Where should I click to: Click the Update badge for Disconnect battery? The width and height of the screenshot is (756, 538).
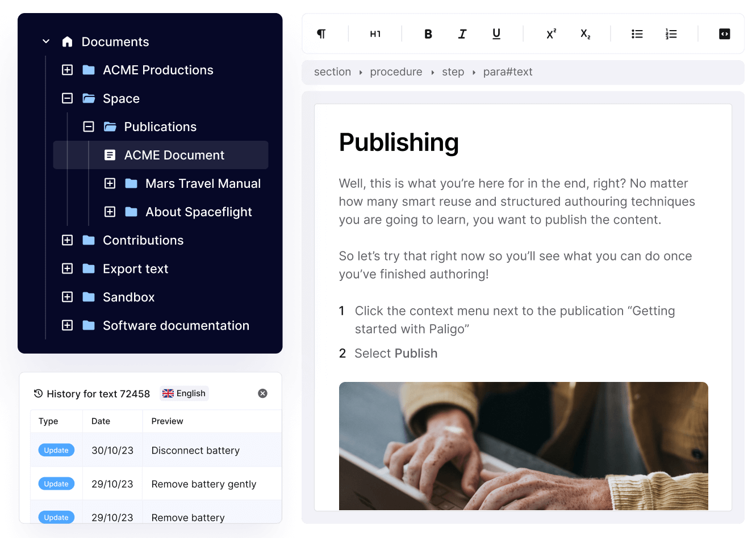tap(56, 450)
